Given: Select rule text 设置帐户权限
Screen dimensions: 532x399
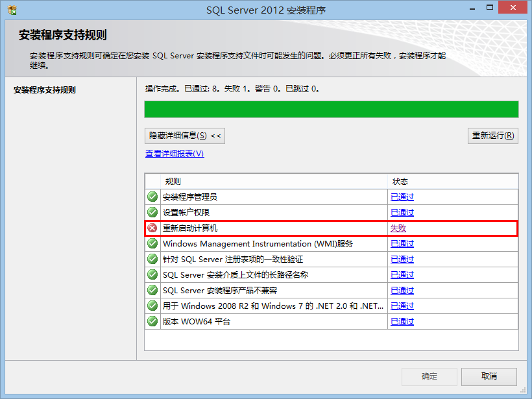Looking at the screenshot, I should point(186,212).
